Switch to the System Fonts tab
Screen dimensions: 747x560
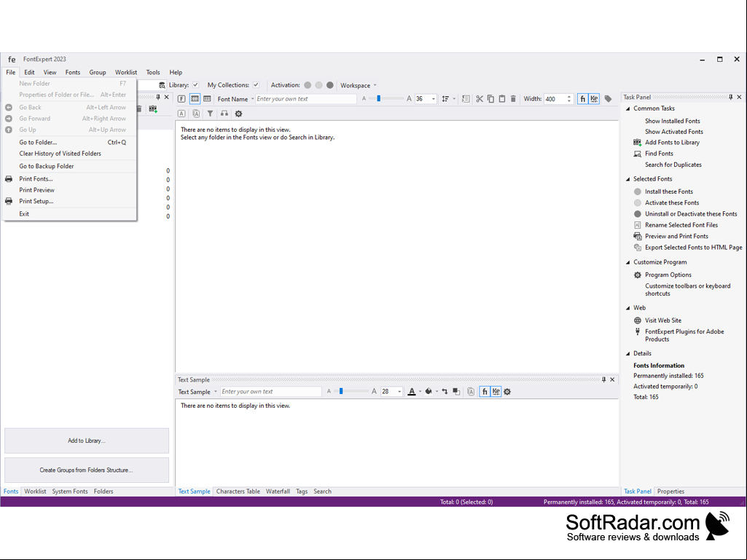(x=70, y=491)
